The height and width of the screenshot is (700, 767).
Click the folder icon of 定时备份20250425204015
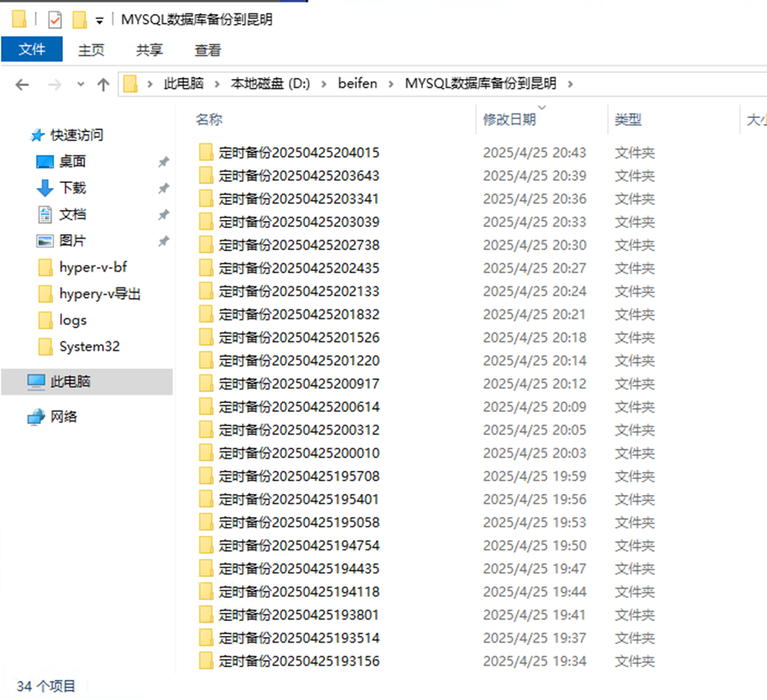pyautogui.click(x=206, y=153)
